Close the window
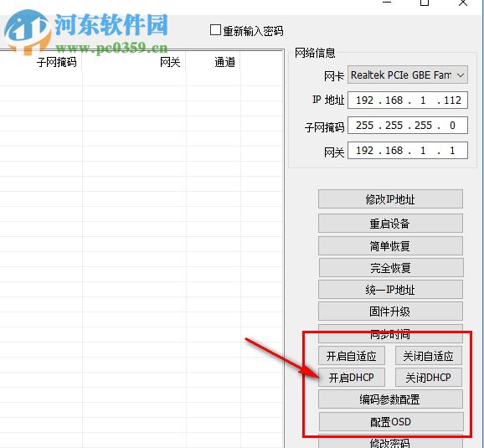The width and height of the screenshot is (484, 448). (463, 3)
